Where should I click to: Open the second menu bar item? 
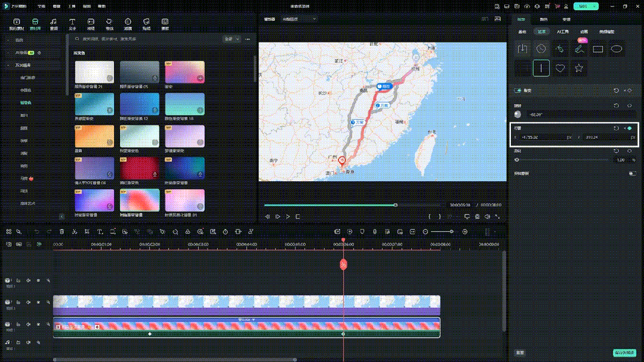pos(57,6)
